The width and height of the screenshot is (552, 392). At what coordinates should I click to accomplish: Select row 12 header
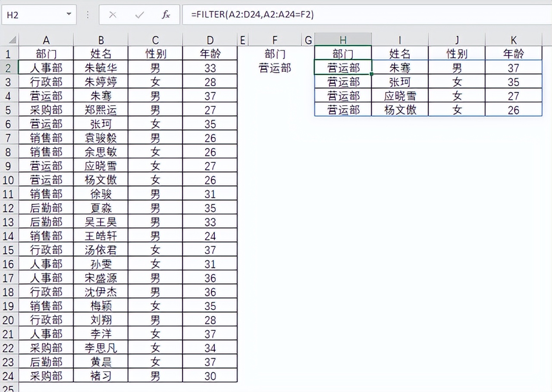[x=9, y=208]
